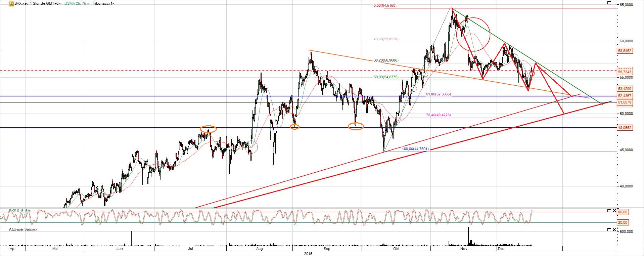The image size is (644, 256).
Task: Open the Fibonacci 1 dropdown
Action: [x=103, y=3]
